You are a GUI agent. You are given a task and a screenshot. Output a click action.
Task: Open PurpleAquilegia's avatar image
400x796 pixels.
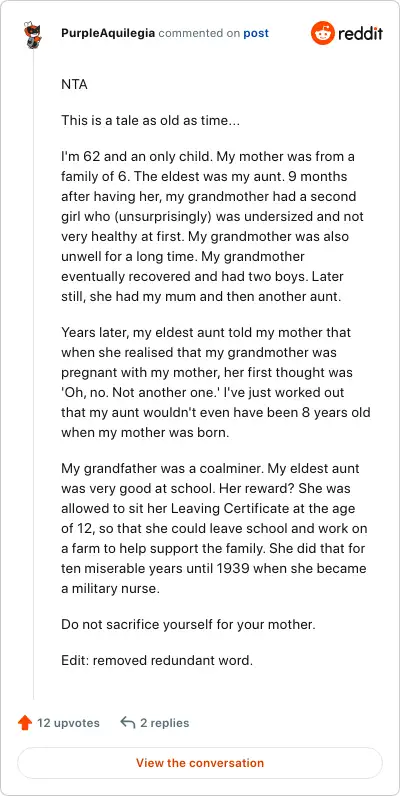(x=32, y=35)
